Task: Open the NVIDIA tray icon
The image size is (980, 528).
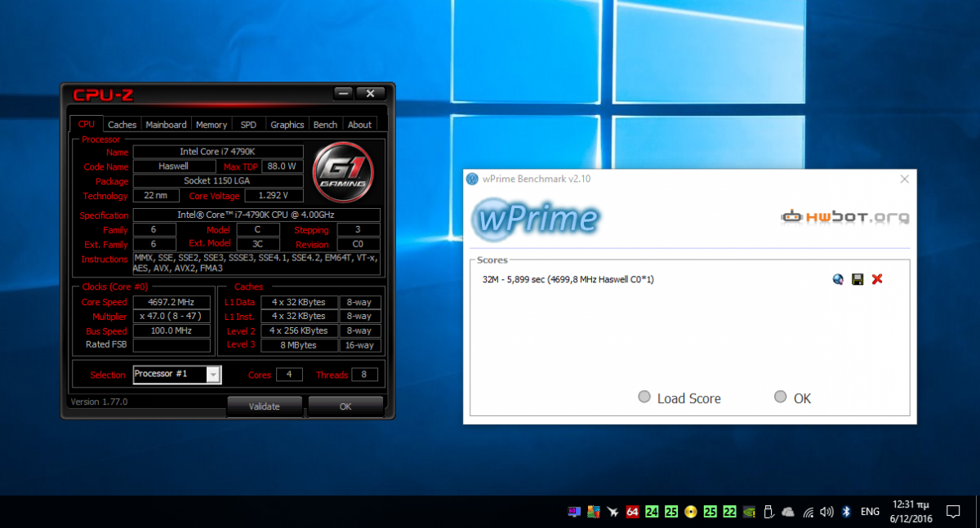Action: point(749,512)
